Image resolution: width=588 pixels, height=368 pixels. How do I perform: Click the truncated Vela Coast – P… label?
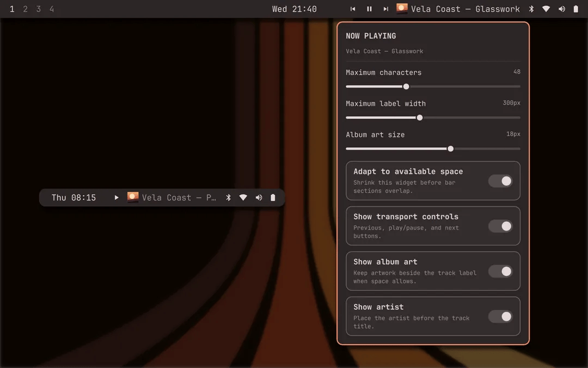pyautogui.click(x=179, y=197)
